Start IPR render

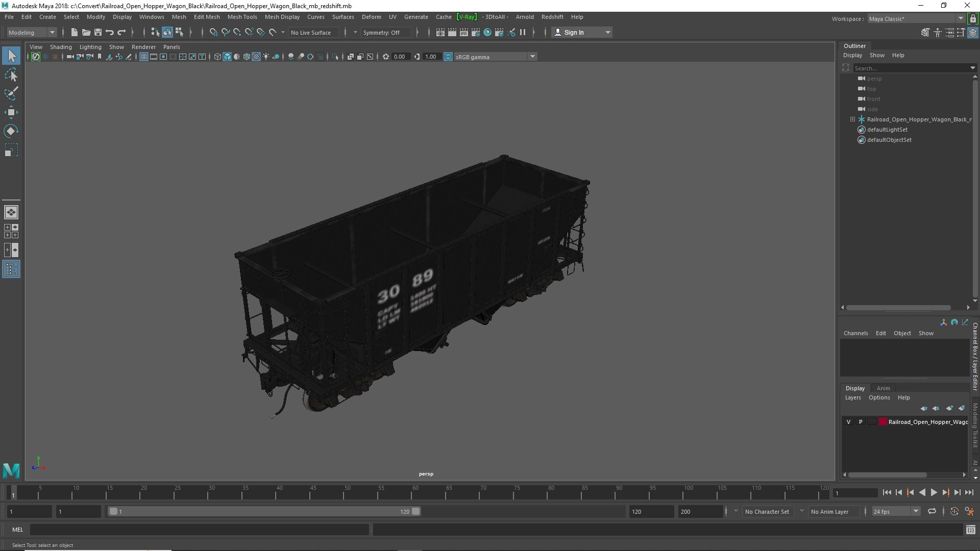tap(464, 32)
